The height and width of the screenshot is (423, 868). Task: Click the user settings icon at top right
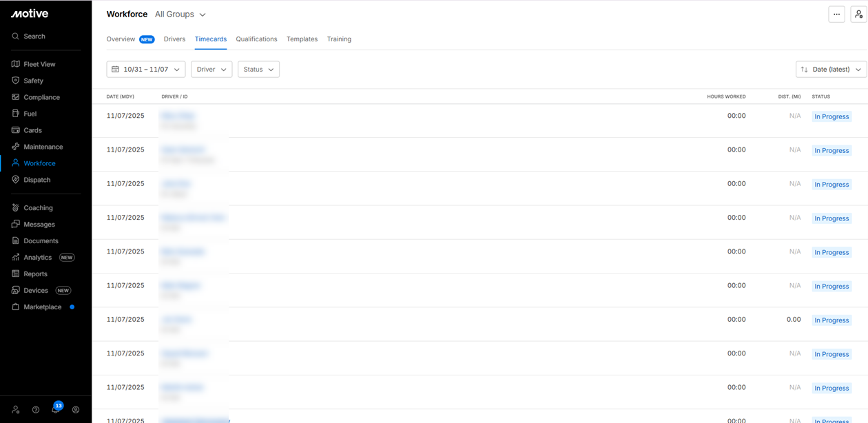pyautogui.click(x=858, y=14)
